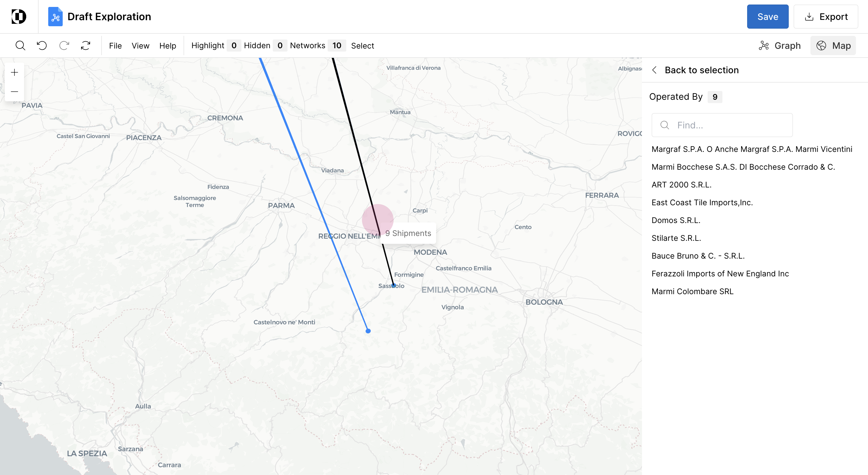Screen dimensions: 868x475
Task: Click the undo arrow icon
Action: pos(42,46)
